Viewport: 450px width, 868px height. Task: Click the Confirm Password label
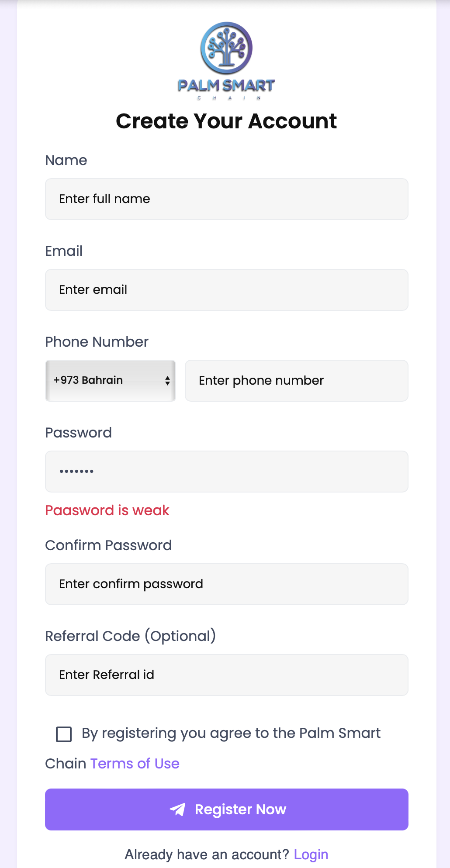(108, 545)
